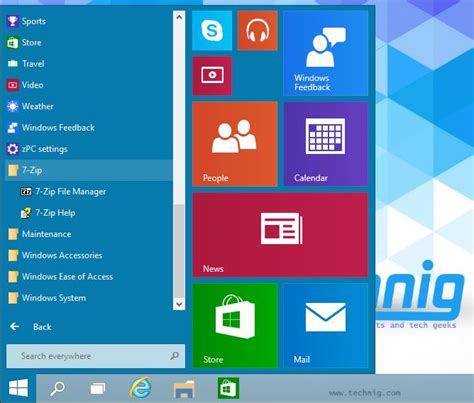
Task: Click the scrollbar down arrow
Action: click(179, 304)
